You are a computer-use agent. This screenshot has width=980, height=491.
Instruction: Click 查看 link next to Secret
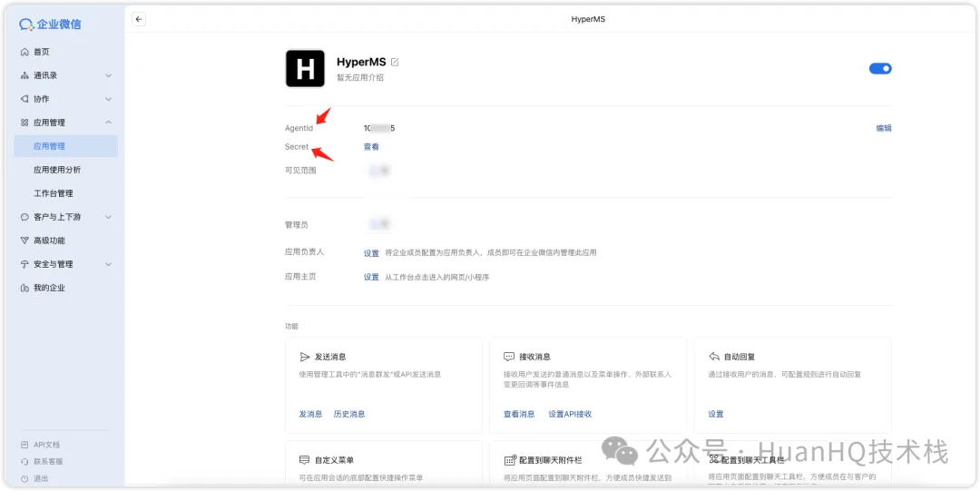(x=371, y=147)
